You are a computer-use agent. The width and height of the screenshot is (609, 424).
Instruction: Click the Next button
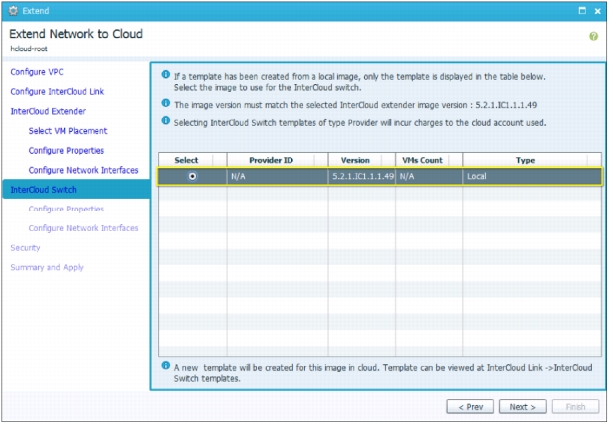click(x=522, y=407)
